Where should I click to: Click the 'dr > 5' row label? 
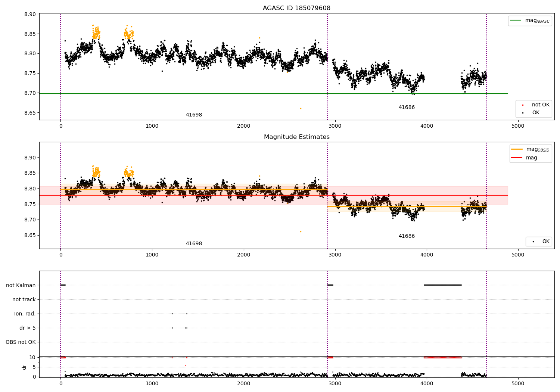click(x=28, y=328)
